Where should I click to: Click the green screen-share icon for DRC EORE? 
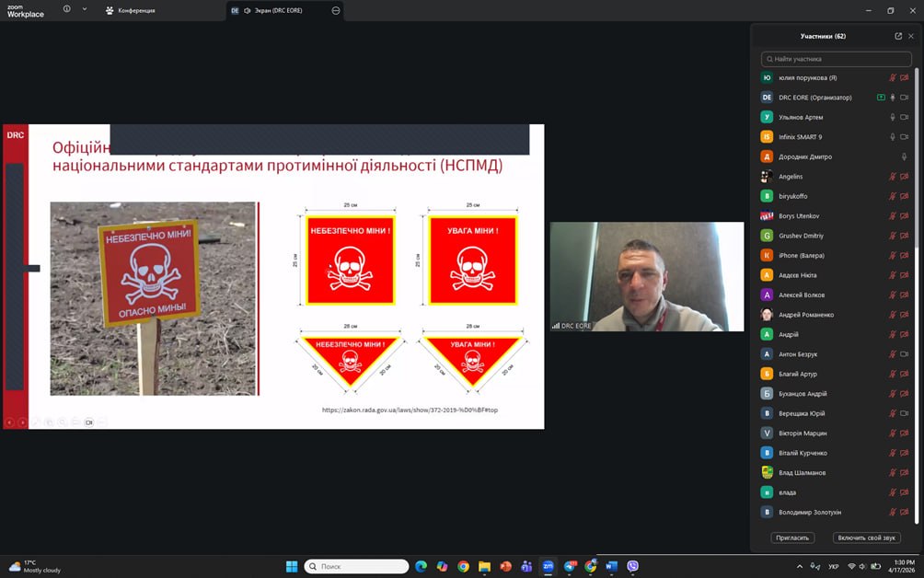[881, 98]
